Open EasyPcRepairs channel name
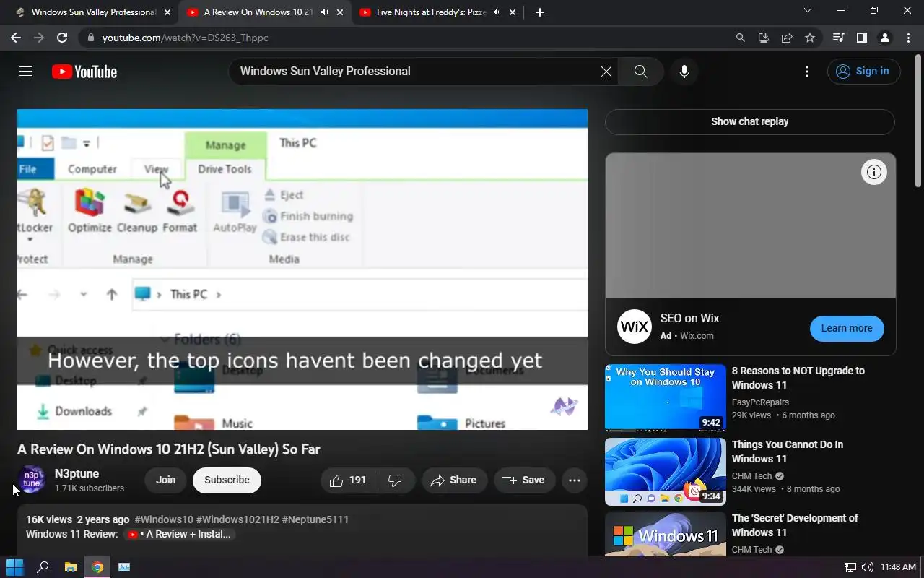The width and height of the screenshot is (924, 578). (760, 402)
